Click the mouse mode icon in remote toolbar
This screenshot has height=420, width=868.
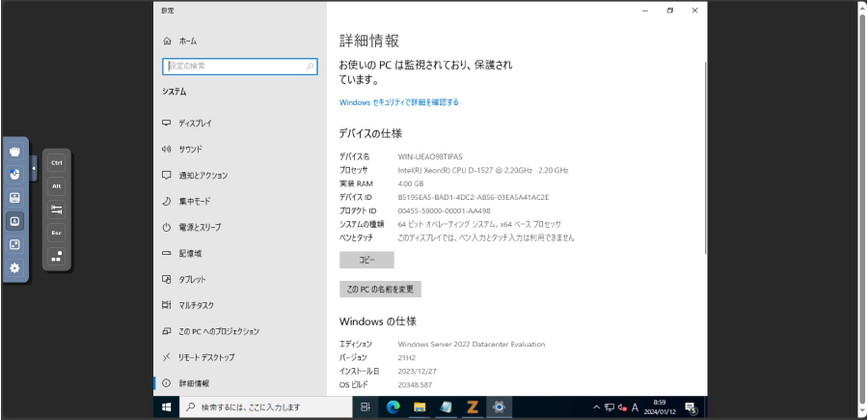15,175
